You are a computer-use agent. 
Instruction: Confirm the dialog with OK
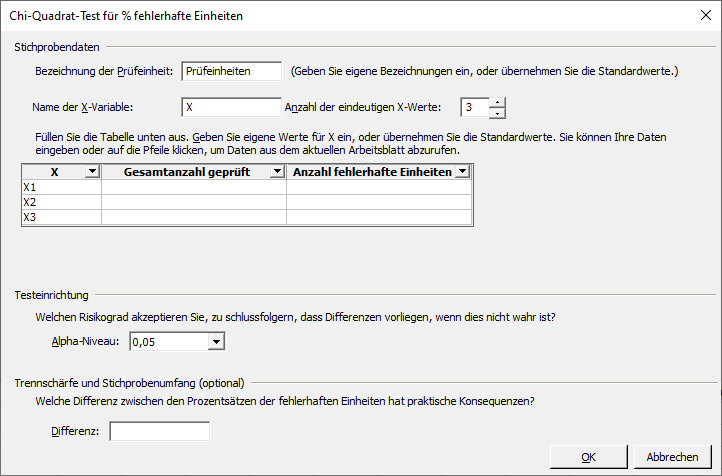pos(588,457)
